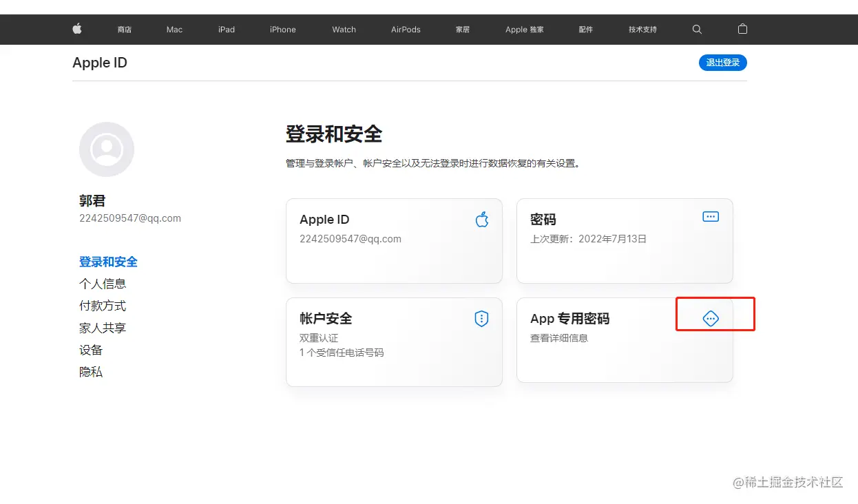Screen dimensions: 858x504
Task: Click the 帐户安全 card showing 双重认证
Action: coord(394,342)
